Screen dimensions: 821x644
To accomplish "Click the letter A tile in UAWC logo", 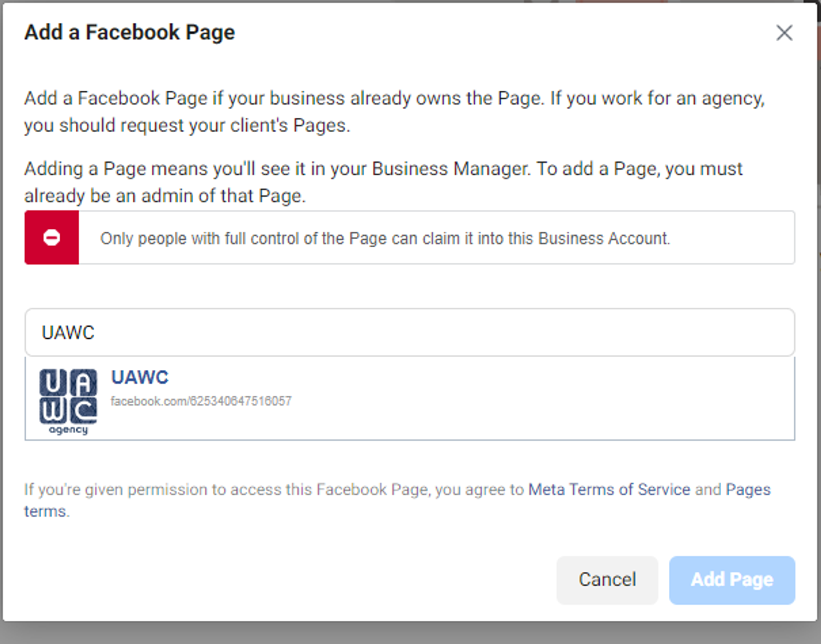I will [x=83, y=382].
